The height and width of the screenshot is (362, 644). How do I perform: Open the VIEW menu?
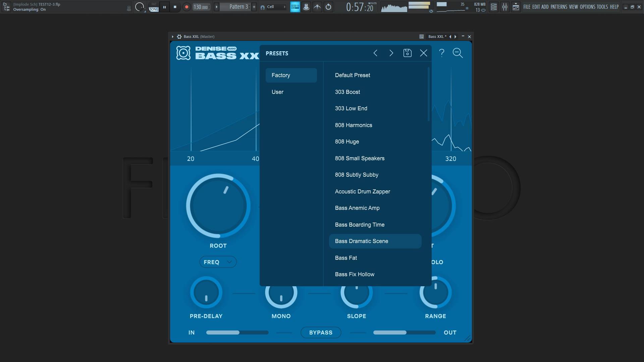pos(574,7)
